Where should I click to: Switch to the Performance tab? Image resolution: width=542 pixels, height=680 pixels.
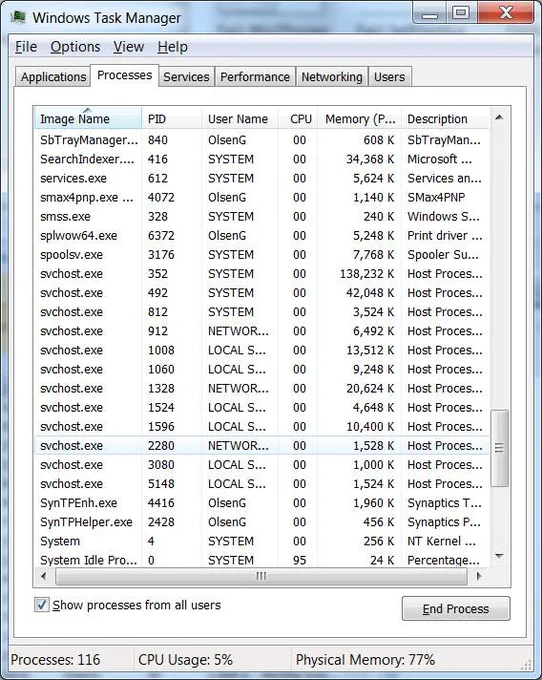coord(255,77)
